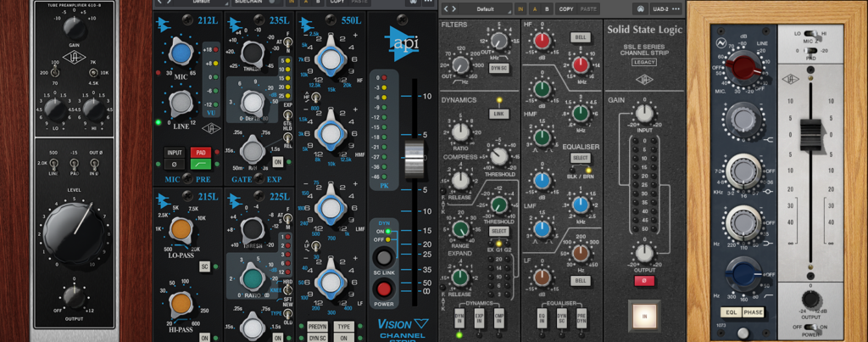
Task: Click the TYPE button on API strip
Action: click(x=344, y=326)
